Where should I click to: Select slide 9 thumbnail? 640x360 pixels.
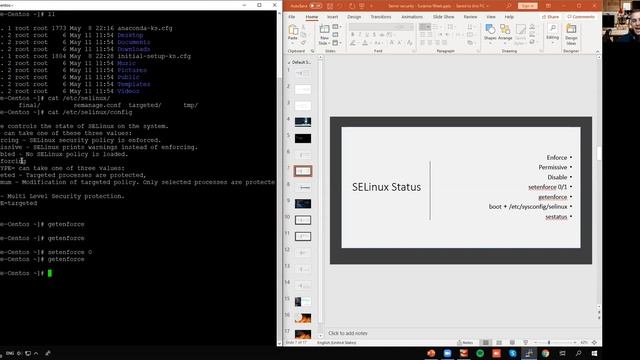click(303, 203)
